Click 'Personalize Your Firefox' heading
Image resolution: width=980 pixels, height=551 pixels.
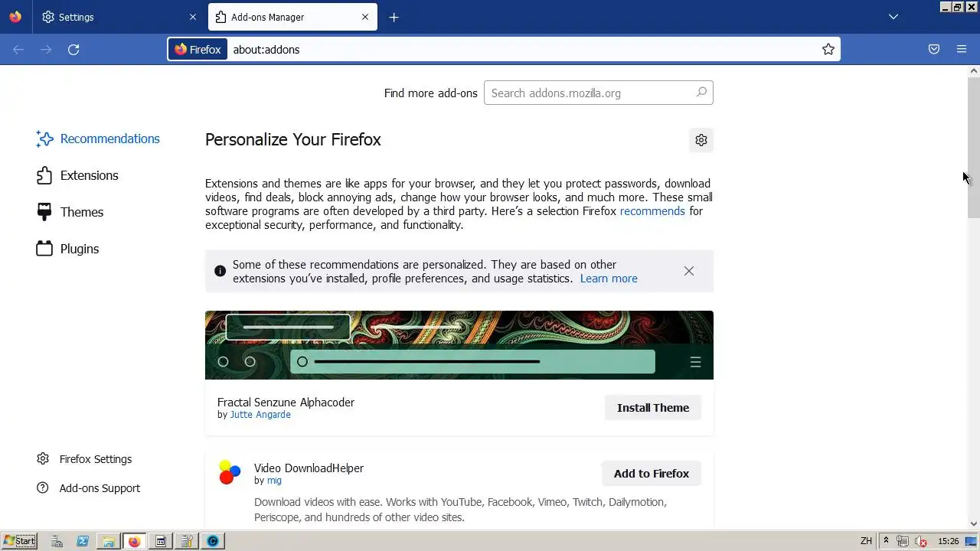[x=293, y=140]
